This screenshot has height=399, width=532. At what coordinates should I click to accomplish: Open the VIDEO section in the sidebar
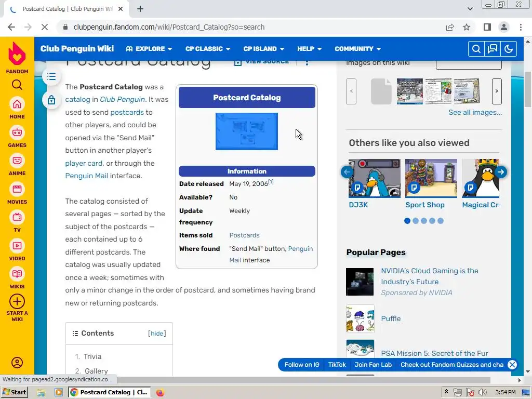tap(17, 250)
